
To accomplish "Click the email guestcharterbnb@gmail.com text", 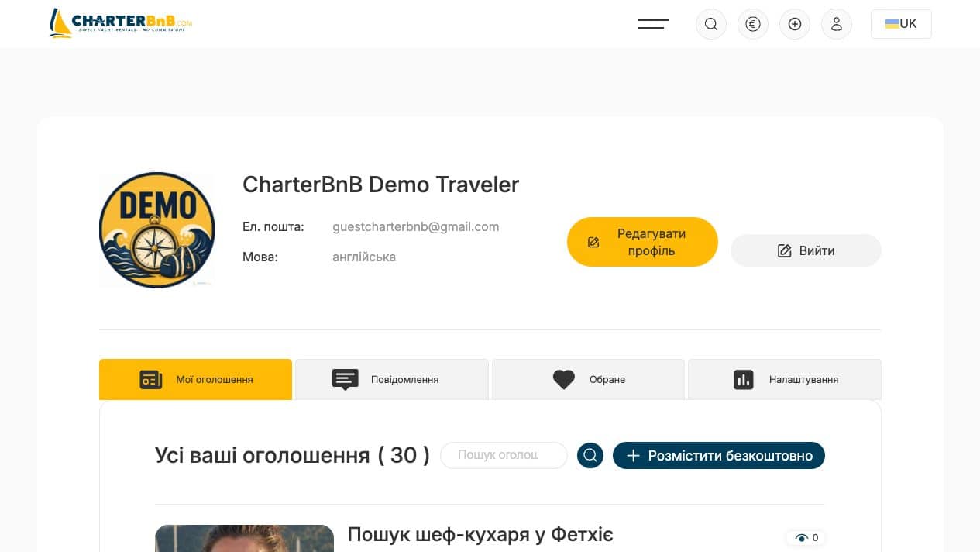I will pyautogui.click(x=416, y=226).
